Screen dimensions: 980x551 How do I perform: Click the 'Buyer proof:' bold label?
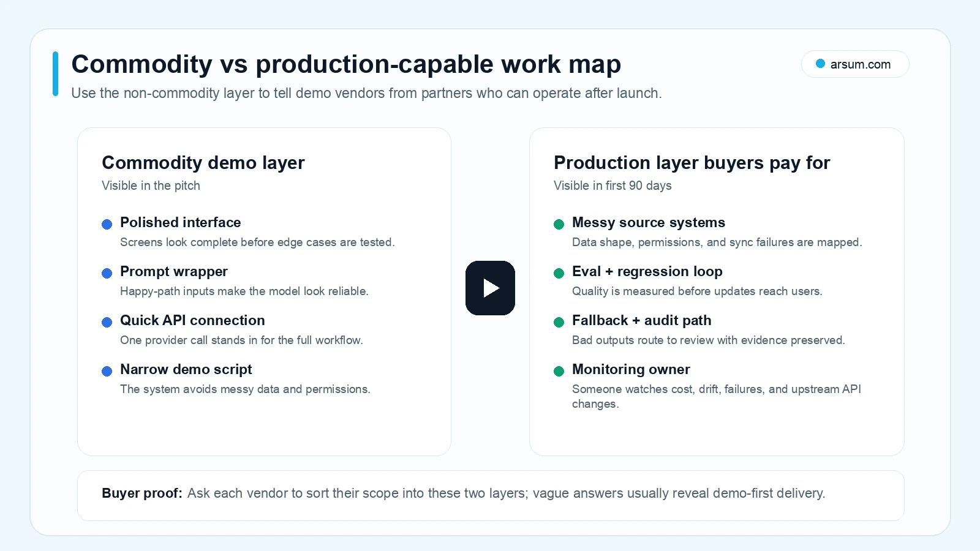(x=142, y=493)
